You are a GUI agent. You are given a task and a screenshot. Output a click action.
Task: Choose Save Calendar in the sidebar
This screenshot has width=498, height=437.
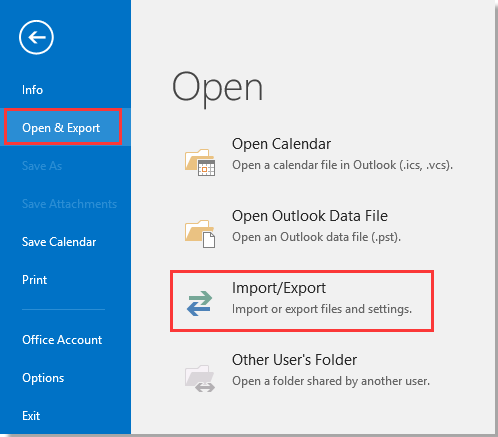pos(59,242)
